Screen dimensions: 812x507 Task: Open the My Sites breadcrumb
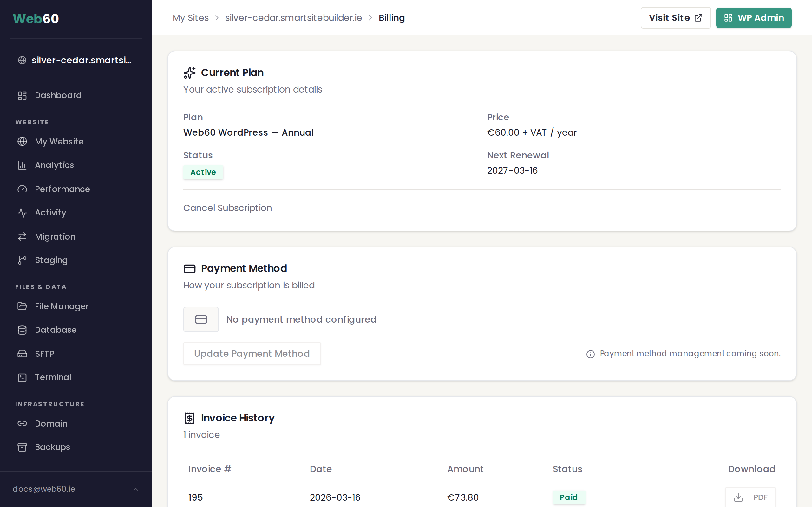(x=190, y=17)
